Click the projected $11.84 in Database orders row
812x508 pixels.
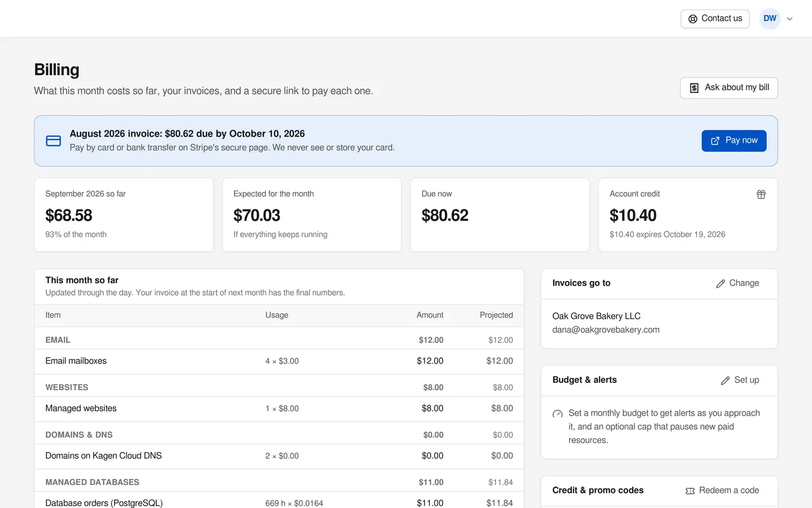click(x=500, y=503)
